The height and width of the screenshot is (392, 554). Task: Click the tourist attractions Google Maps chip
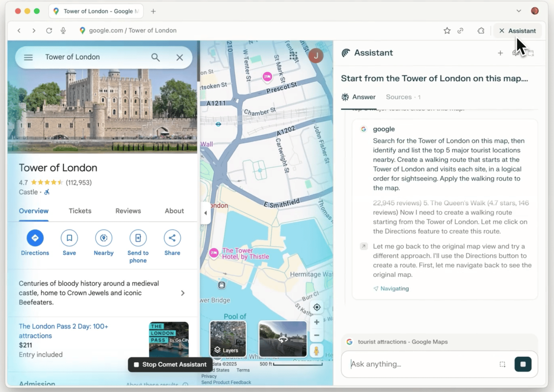[x=439, y=342]
